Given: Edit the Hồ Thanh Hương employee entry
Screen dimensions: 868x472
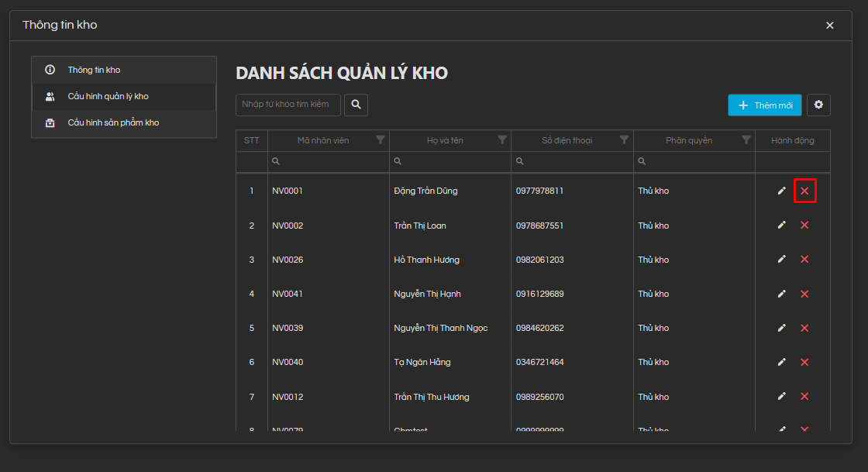Looking at the screenshot, I should pyautogui.click(x=782, y=260).
